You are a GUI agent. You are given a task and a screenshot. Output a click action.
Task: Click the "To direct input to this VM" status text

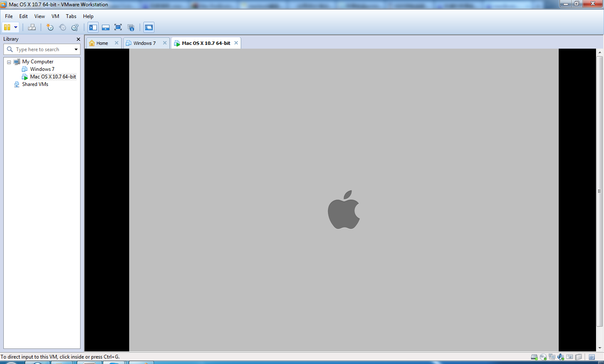pyautogui.click(x=60, y=357)
